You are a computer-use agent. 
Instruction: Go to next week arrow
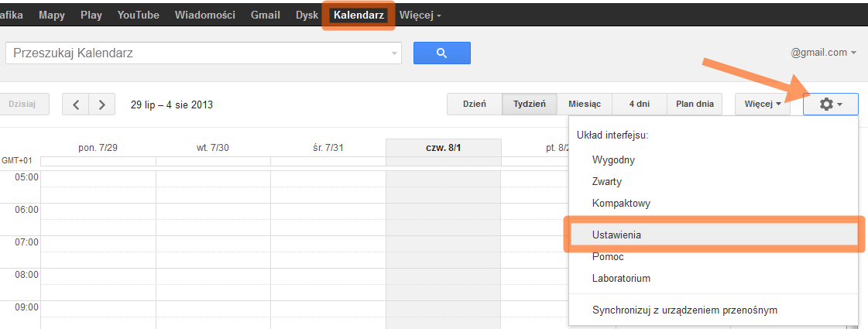pyautogui.click(x=102, y=105)
